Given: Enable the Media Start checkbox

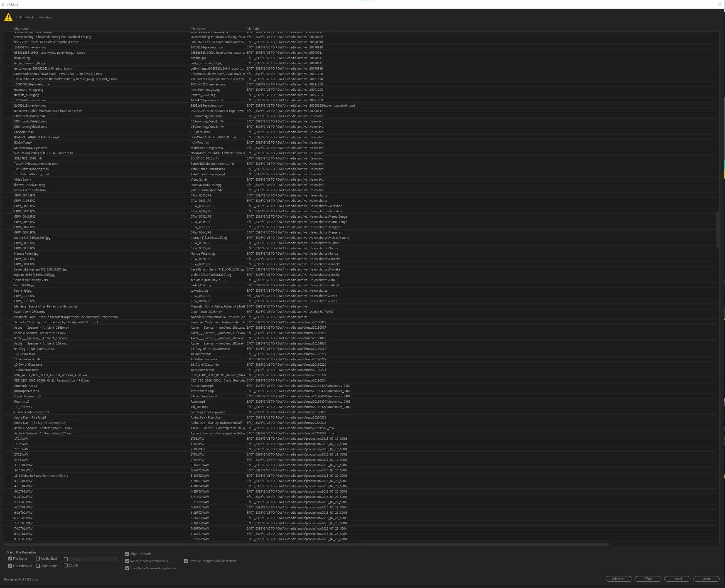Looking at the screenshot, I should 38,559.
